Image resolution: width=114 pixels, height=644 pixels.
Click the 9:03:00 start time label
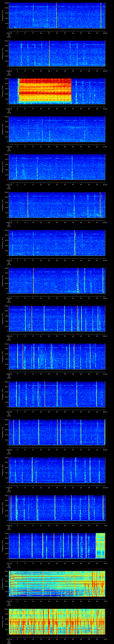pos(9,639)
